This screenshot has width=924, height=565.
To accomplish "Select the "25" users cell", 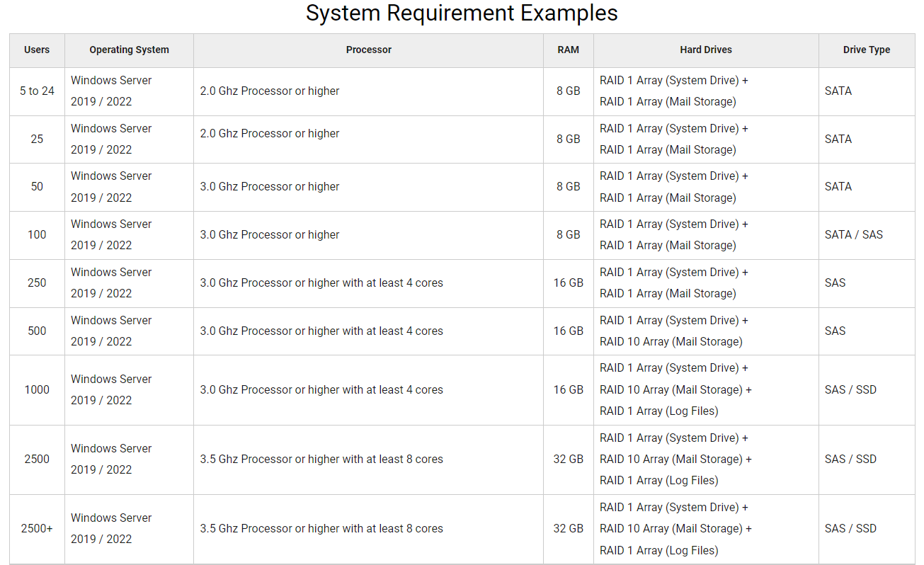I will [x=37, y=139].
